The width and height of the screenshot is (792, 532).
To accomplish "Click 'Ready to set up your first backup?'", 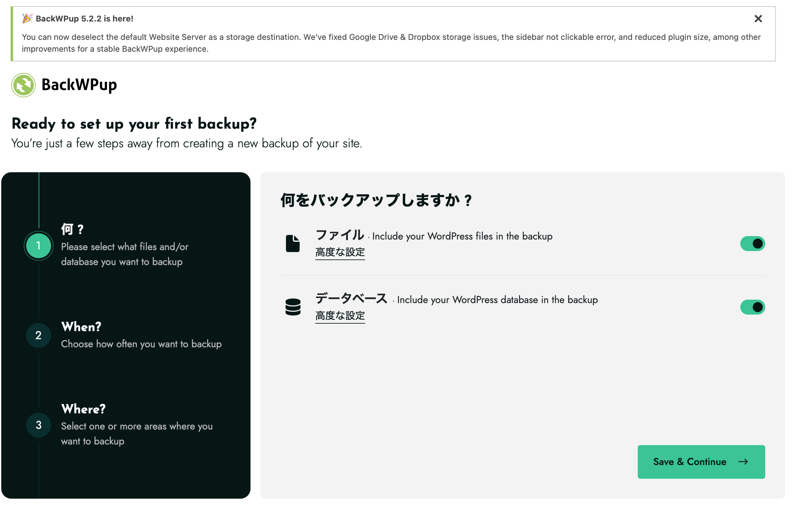I will pos(134,124).
